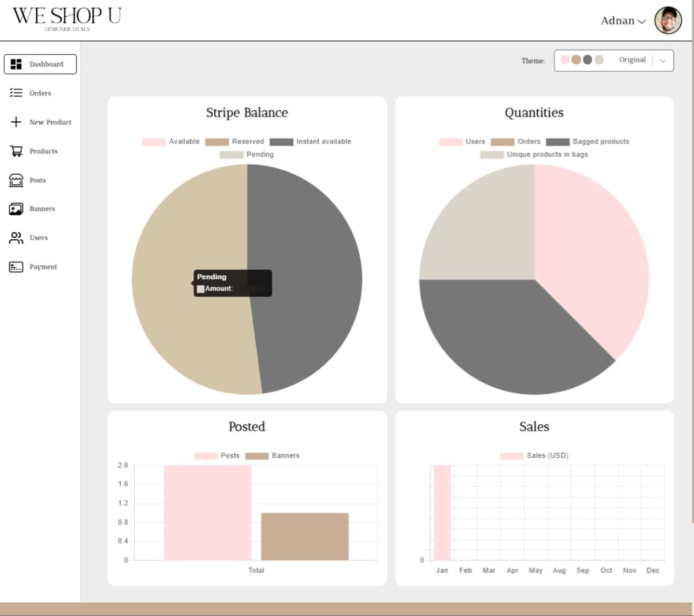Click the Theme dropdown chevron arrow
The width and height of the screenshot is (694, 616).
[663, 60]
